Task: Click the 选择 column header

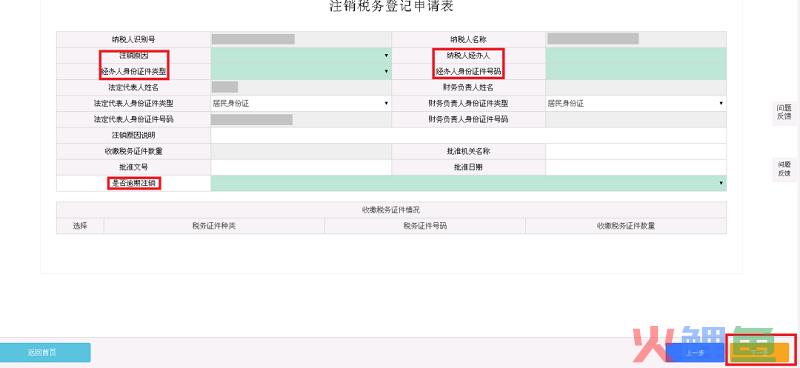Action: tap(80, 226)
